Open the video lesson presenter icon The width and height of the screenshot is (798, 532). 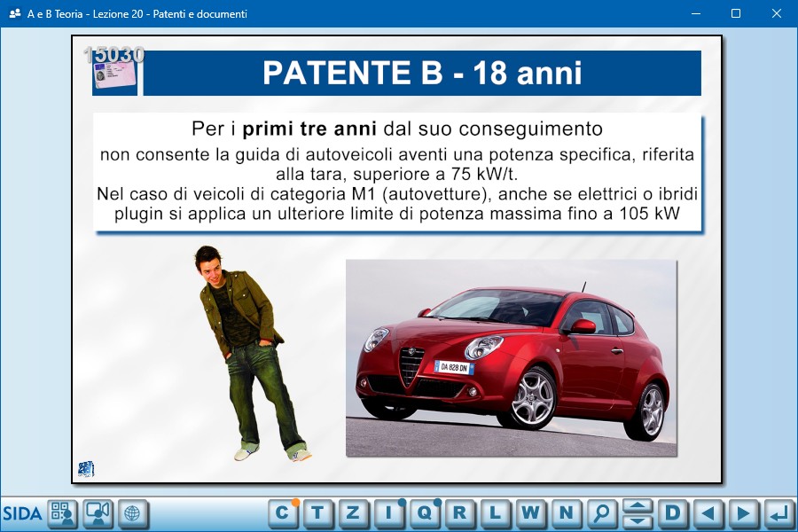(x=98, y=513)
